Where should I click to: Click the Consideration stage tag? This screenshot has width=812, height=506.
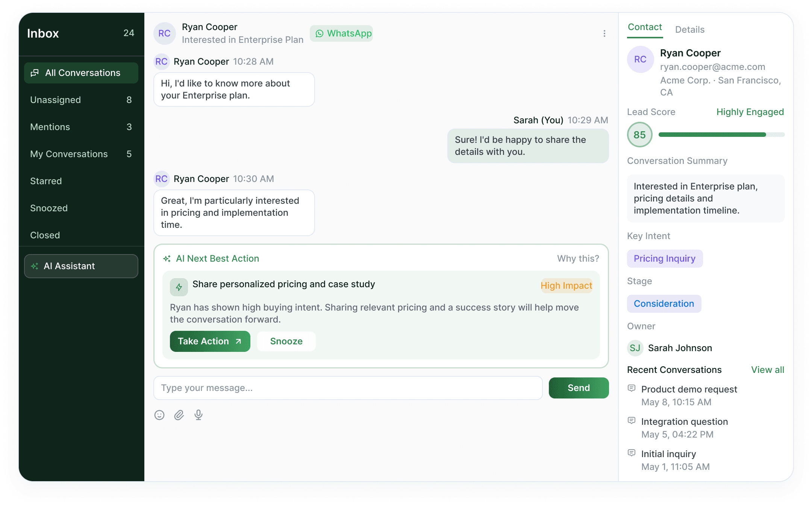click(664, 304)
